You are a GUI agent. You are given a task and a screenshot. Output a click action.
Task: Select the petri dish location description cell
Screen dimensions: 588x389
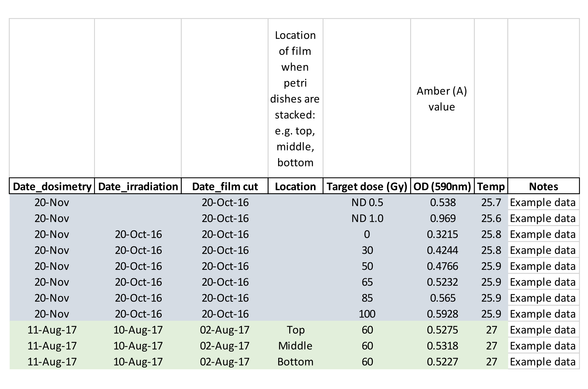pyautogui.click(x=295, y=99)
